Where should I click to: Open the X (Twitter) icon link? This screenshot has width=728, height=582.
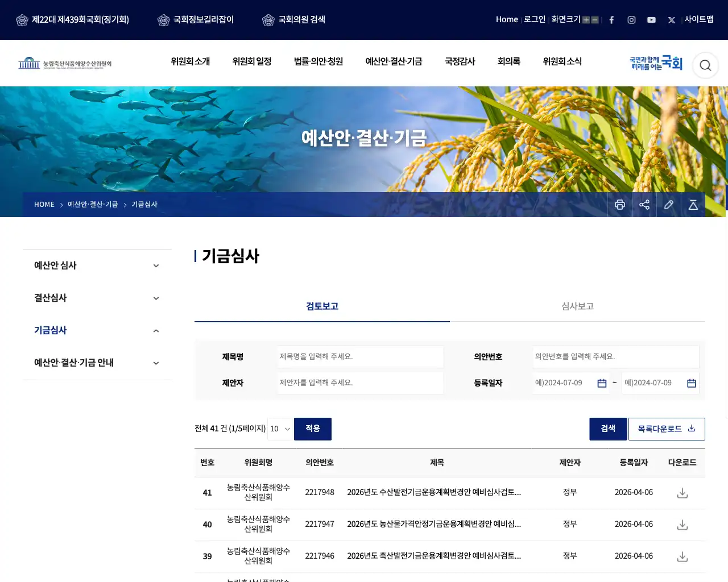click(672, 20)
